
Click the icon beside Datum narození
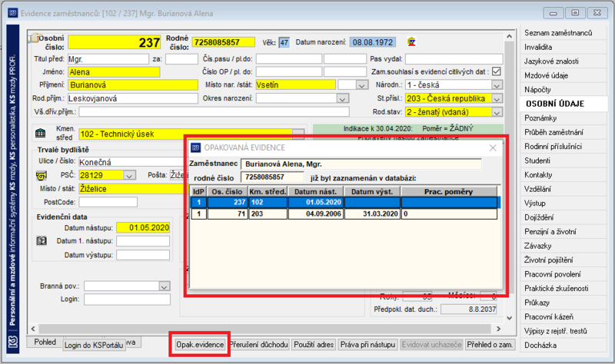point(411,41)
